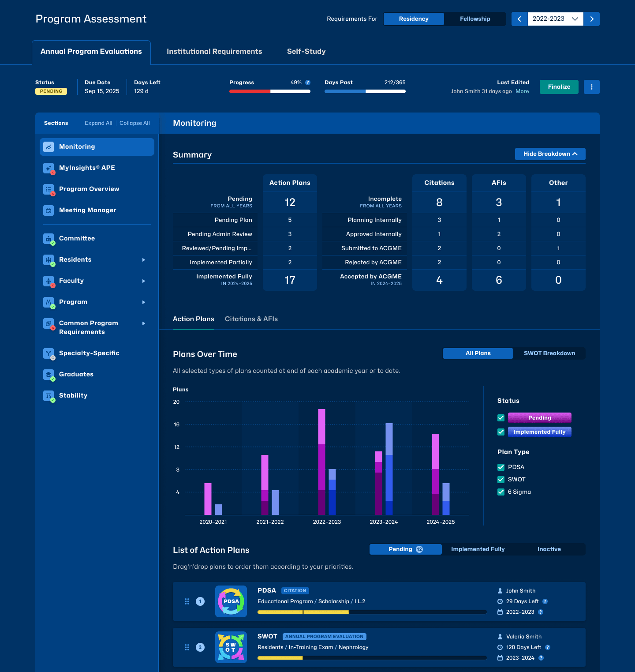
Task: Open the 2022-2023 year dropdown
Action: tap(556, 19)
